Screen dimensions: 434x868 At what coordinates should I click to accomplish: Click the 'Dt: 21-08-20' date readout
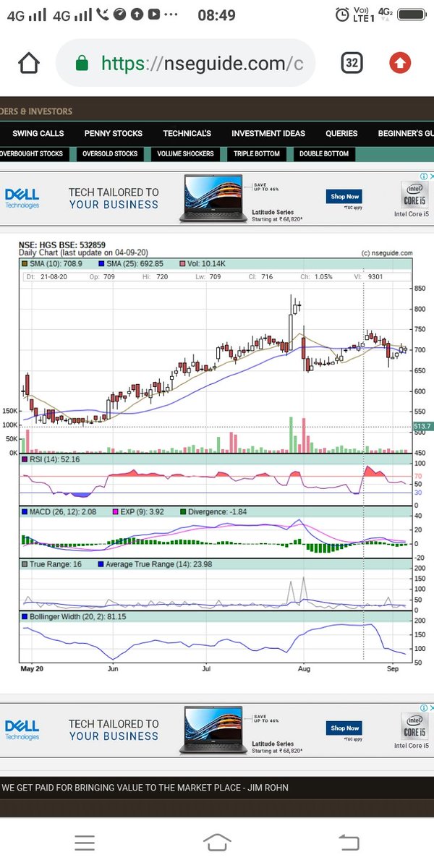[x=48, y=276]
